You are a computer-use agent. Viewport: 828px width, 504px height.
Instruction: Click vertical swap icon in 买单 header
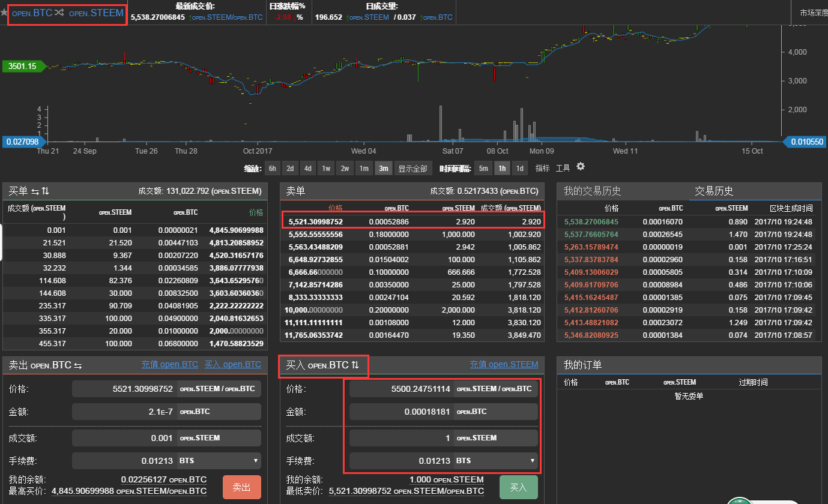click(x=46, y=191)
